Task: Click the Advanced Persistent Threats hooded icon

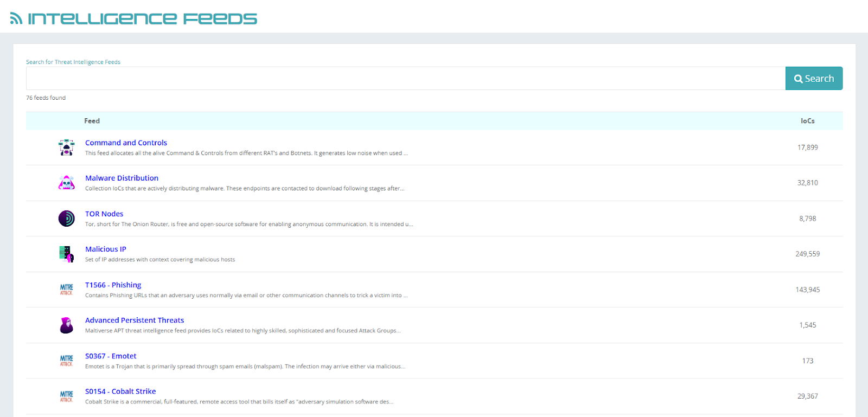Action: 66,325
